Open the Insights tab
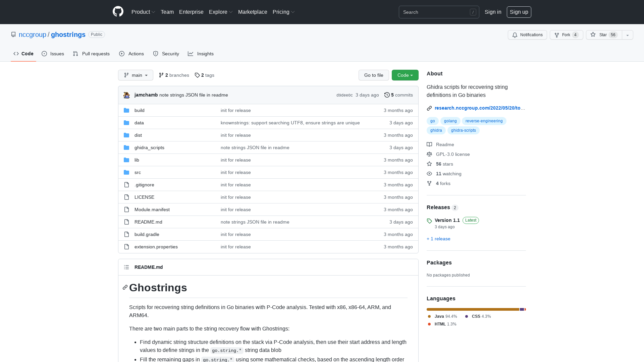The image size is (644, 362). coord(201,54)
